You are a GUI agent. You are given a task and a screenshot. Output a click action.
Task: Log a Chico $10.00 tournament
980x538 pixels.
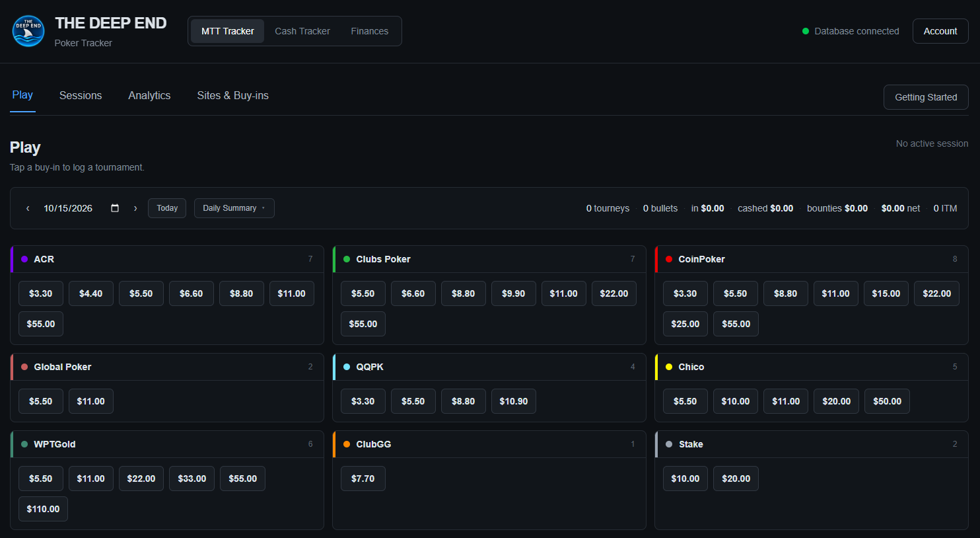point(736,401)
